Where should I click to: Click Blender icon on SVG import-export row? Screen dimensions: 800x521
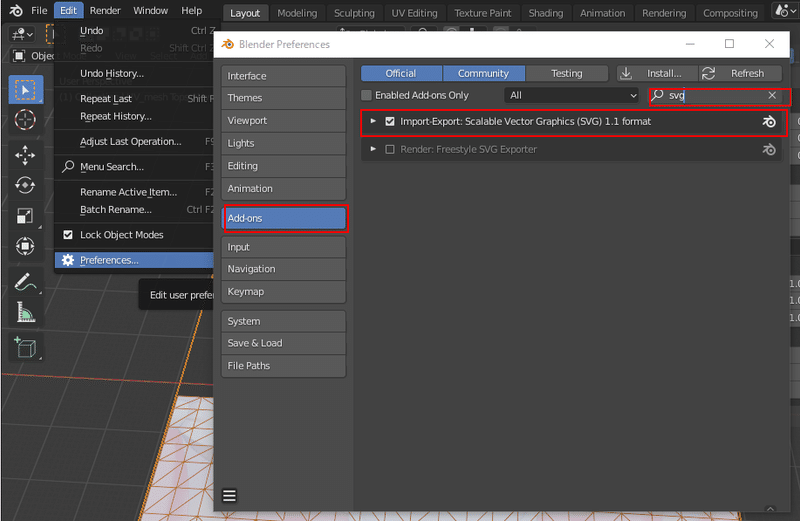[x=768, y=121]
